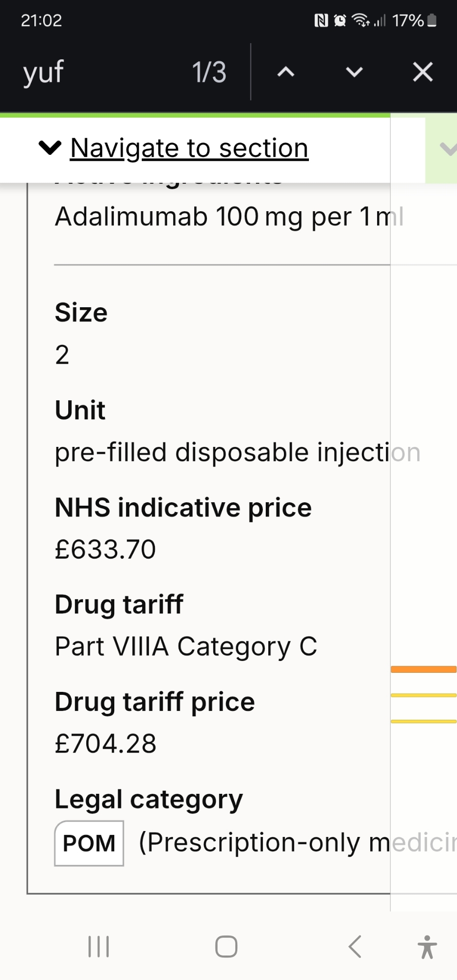This screenshot has height=980, width=457.
Task: Select the £704.28 drug tariff price
Action: click(105, 743)
